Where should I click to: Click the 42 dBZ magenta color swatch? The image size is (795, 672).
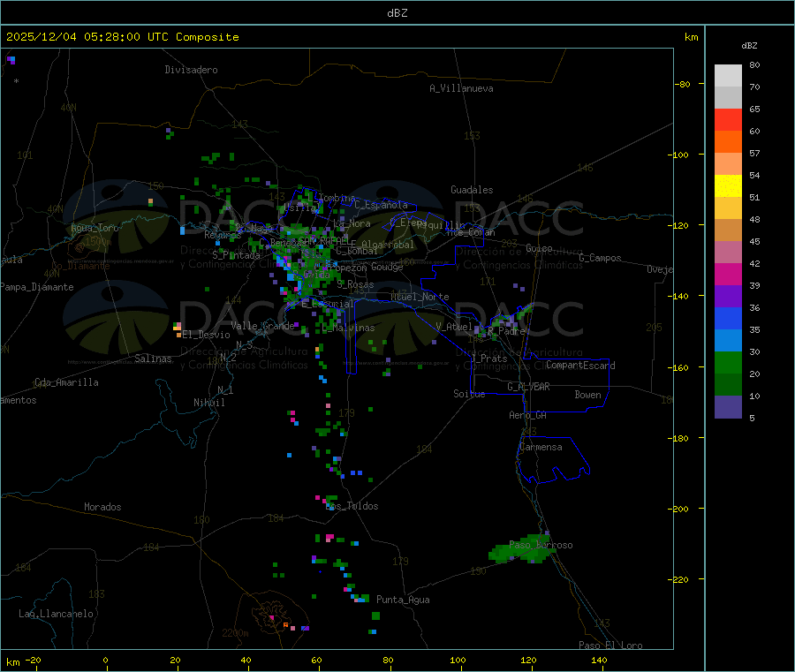[728, 274]
